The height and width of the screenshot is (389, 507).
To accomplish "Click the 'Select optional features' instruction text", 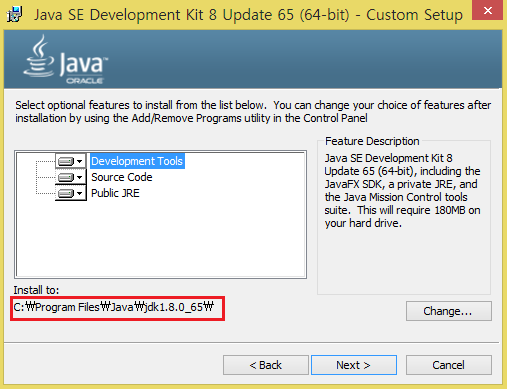I will point(253,112).
